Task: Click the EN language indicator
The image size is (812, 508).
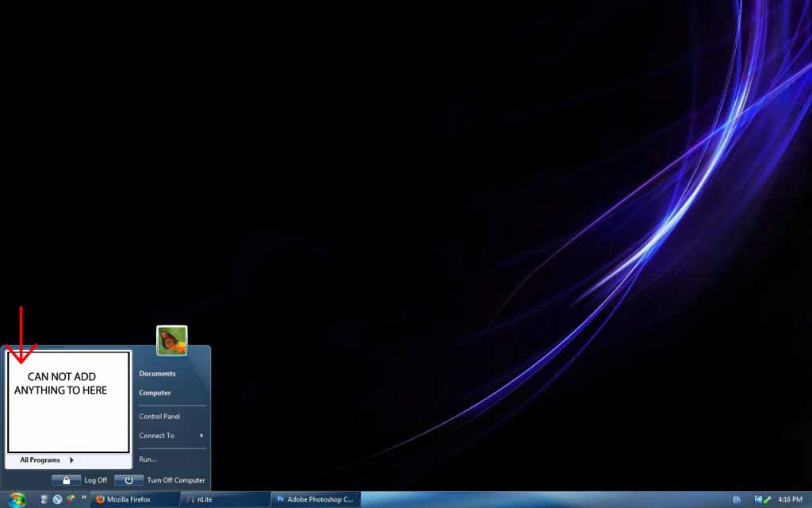Action: [x=737, y=499]
